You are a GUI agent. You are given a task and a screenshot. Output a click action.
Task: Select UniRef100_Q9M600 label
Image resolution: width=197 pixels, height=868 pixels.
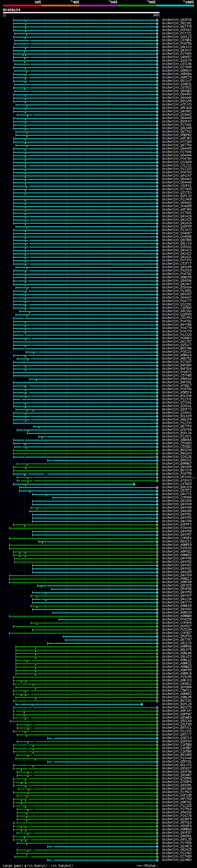click(x=176, y=71)
